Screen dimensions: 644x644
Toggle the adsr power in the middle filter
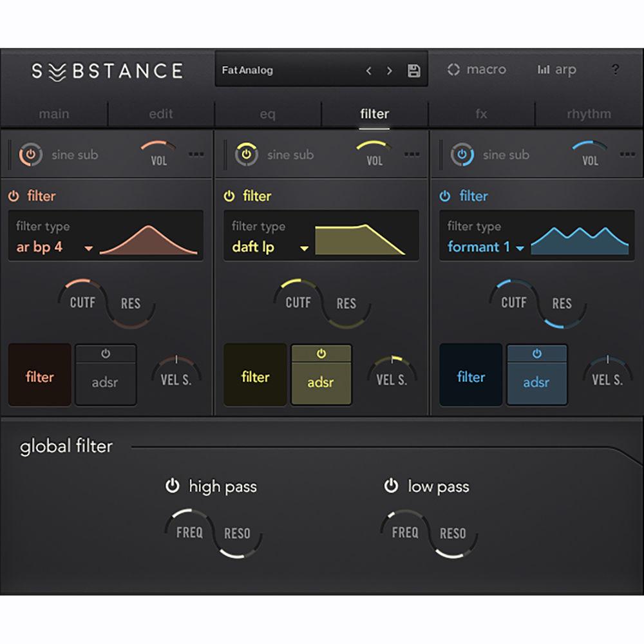tap(321, 354)
